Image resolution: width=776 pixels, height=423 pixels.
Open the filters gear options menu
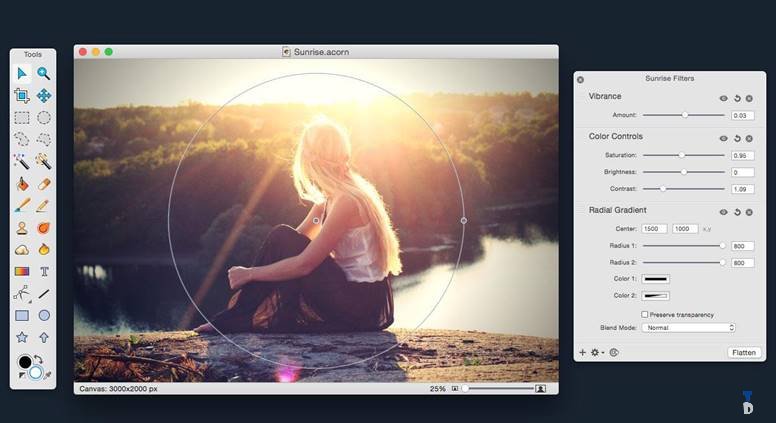pyautogui.click(x=596, y=352)
